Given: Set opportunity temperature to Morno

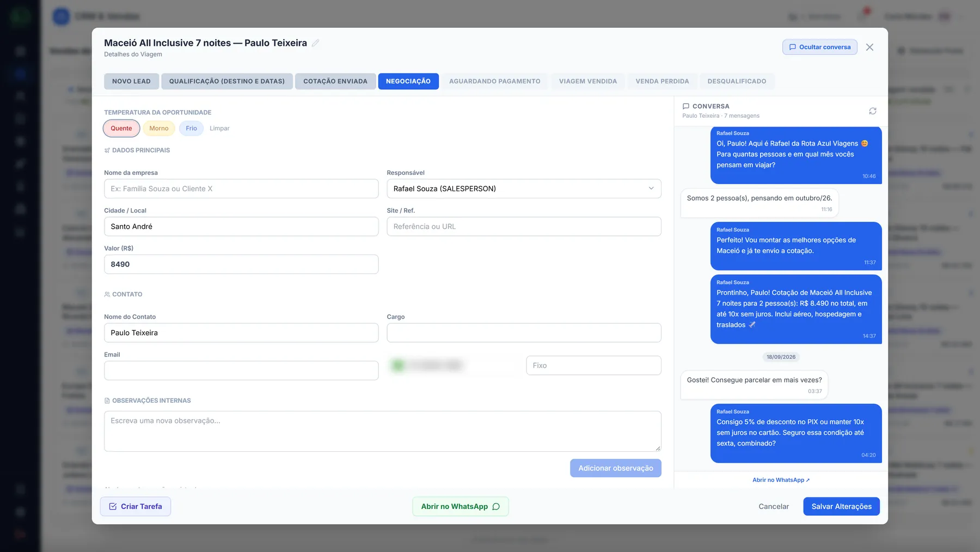Looking at the screenshot, I should pyautogui.click(x=159, y=129).
